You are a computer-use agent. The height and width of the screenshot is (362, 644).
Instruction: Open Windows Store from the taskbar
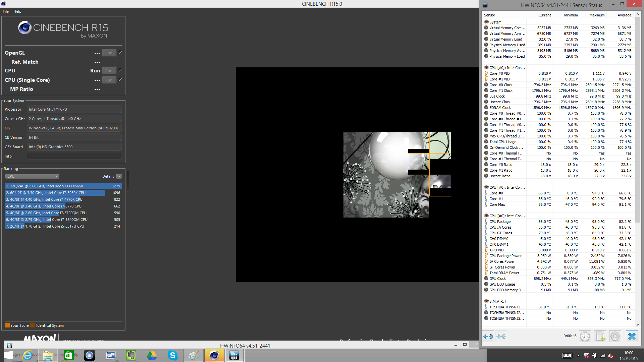[x=68, y=355]
